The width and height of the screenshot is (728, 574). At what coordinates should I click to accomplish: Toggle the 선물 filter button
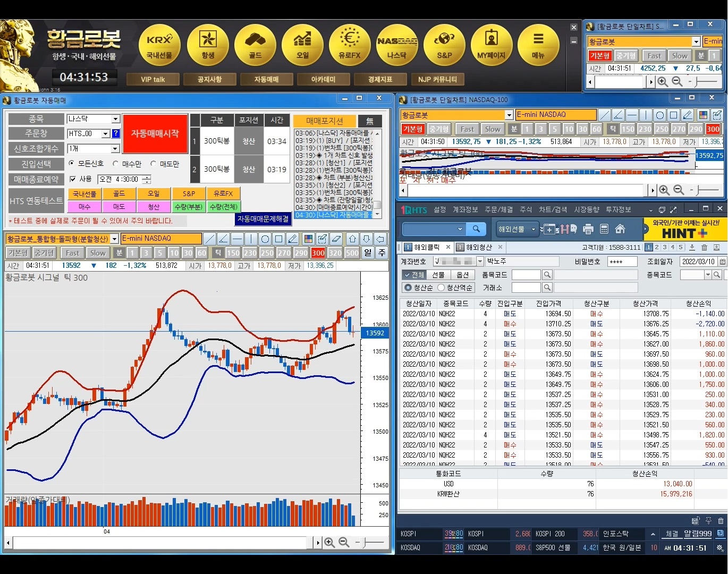point(438,275)
